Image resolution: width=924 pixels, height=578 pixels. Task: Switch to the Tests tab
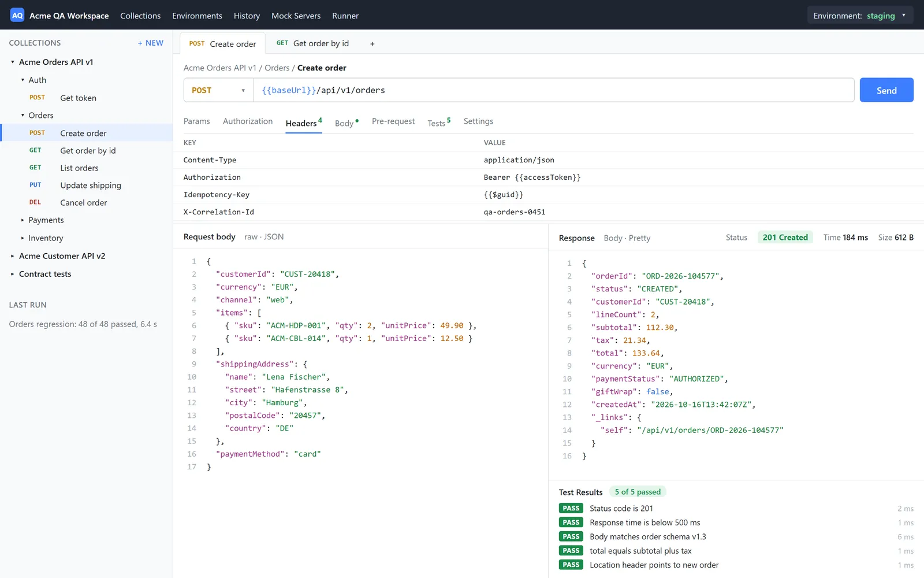[439, 123]
